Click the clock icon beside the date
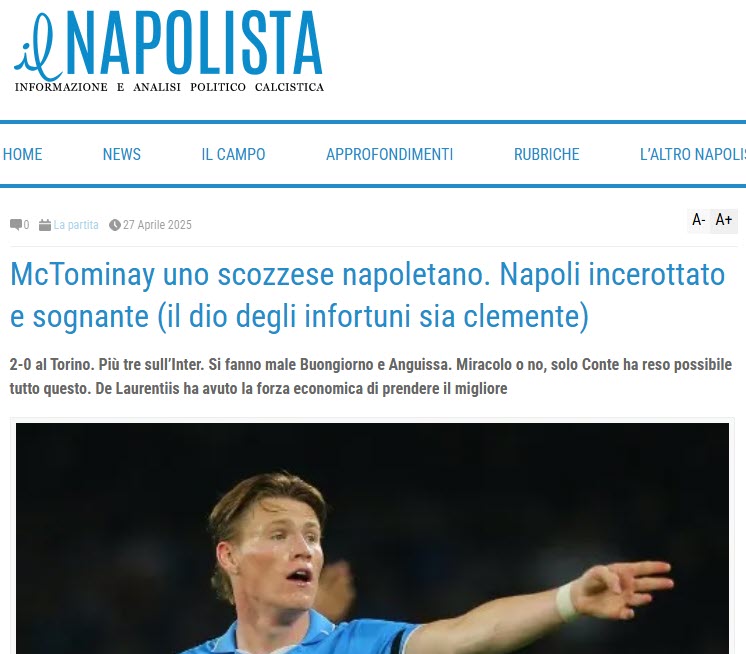This screenshot has width=746, height=654. [115, 225]
